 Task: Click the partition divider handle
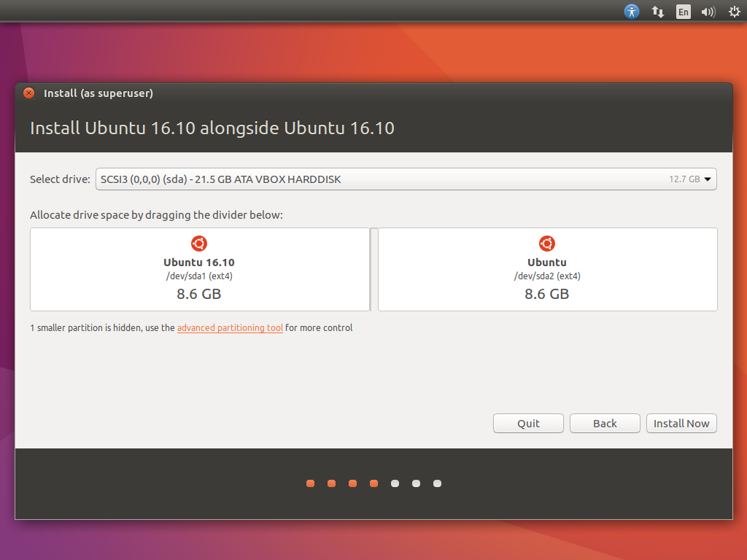(x=373, y=270)
